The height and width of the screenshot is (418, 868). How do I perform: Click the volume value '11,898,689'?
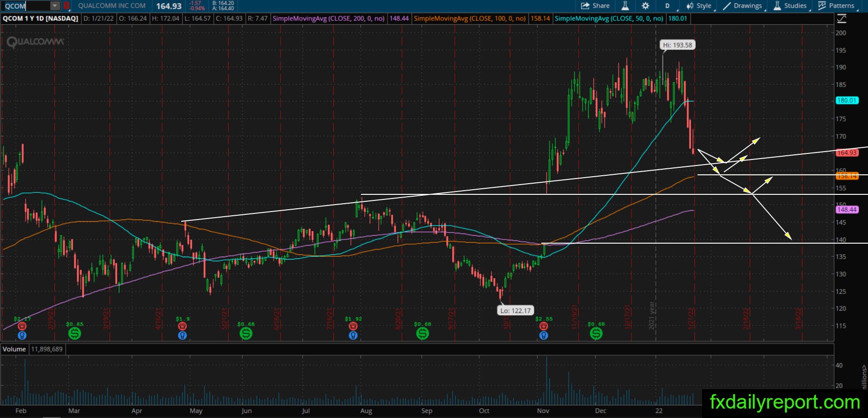pos(47,349)
